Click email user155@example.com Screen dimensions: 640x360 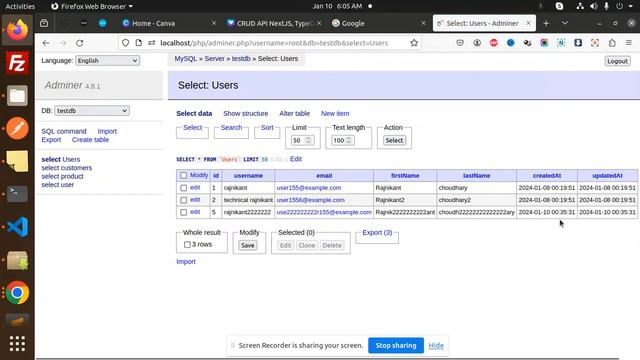tap(309, 188)
